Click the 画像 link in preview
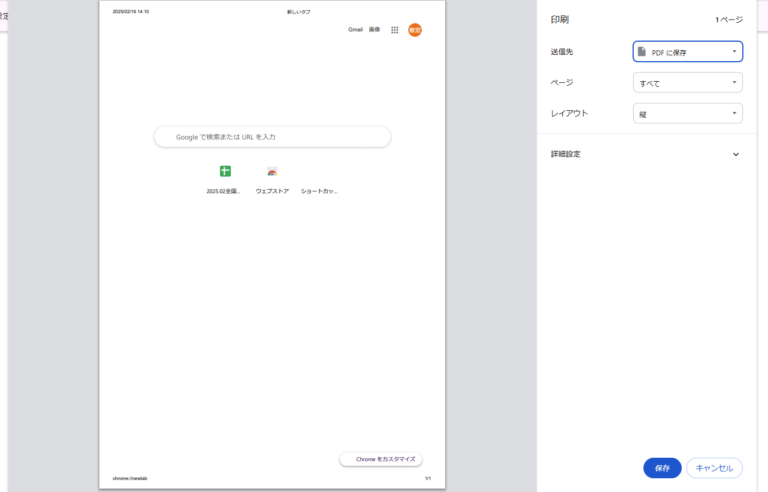Image resolution: width=768 pixels, height=492 pixels. [375, 30]
